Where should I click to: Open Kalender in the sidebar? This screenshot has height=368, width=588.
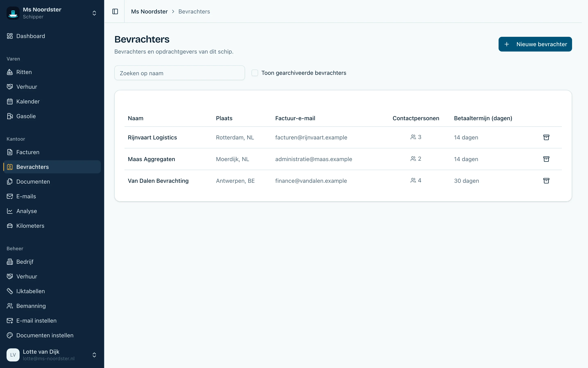point(52,101)
